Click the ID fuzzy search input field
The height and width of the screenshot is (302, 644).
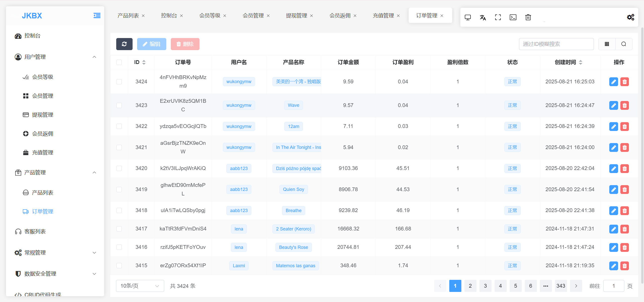(556, 44)
